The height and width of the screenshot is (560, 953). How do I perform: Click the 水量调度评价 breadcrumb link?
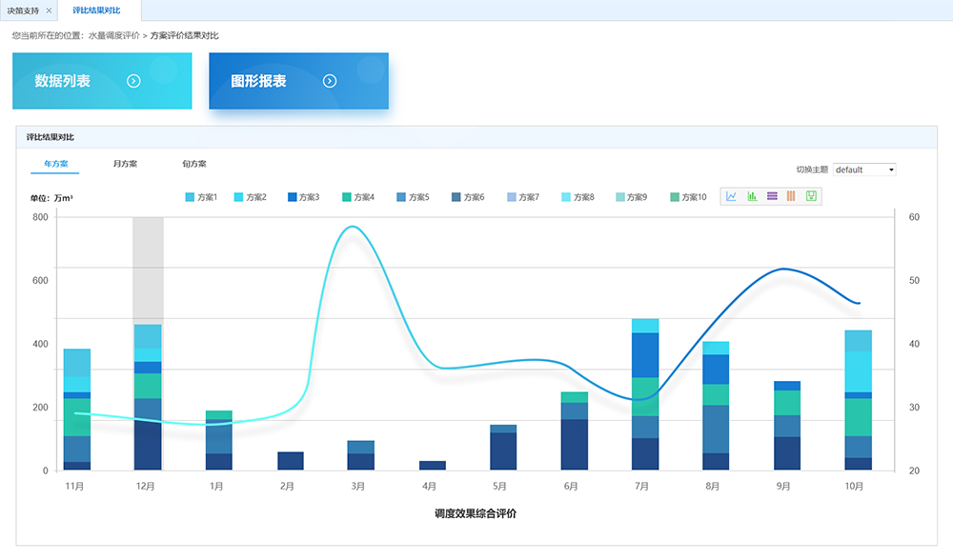[113, 35]
